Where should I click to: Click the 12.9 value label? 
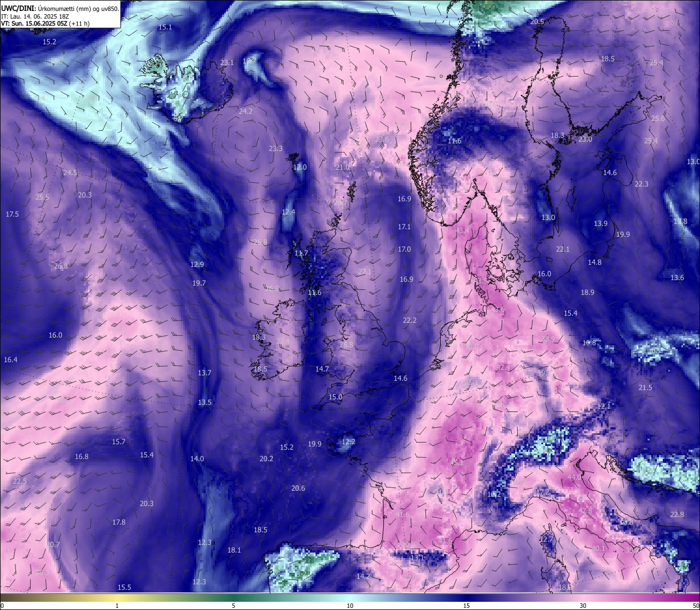coord(197,264)
